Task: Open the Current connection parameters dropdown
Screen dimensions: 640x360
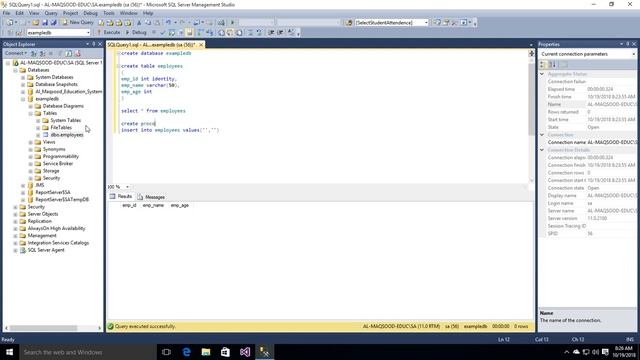Action: pos(633,54)
